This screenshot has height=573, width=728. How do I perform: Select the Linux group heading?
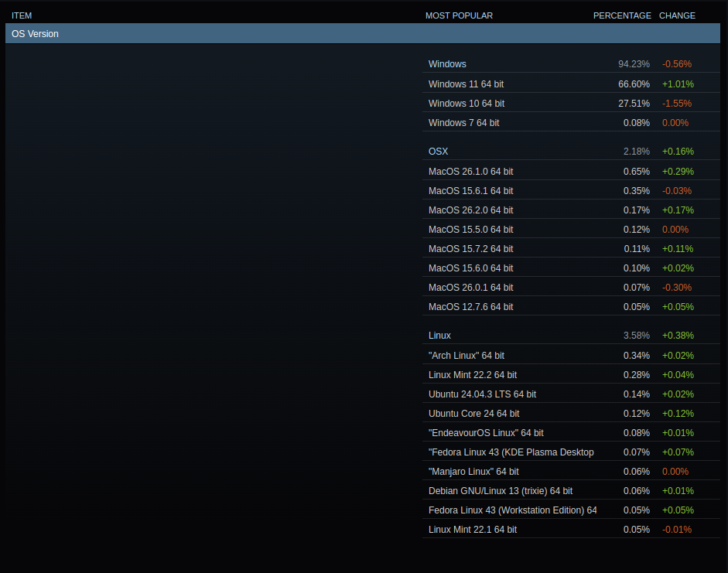[439, 336]
